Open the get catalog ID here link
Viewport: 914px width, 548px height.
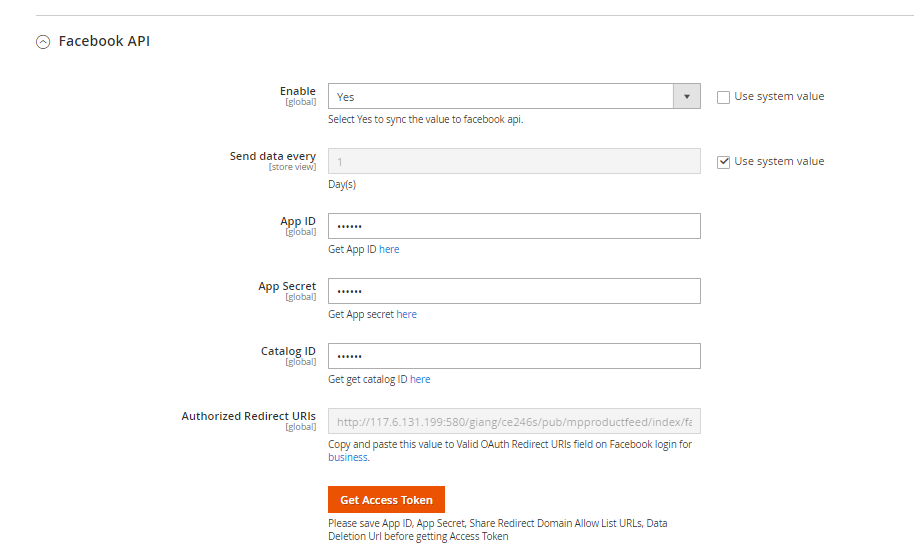click(420, 379)
